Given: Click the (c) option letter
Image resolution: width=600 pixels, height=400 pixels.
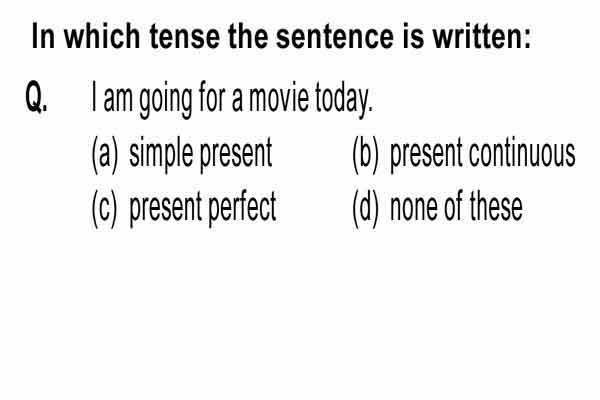Looking at the screenshot, I should [x=105, y=209].
